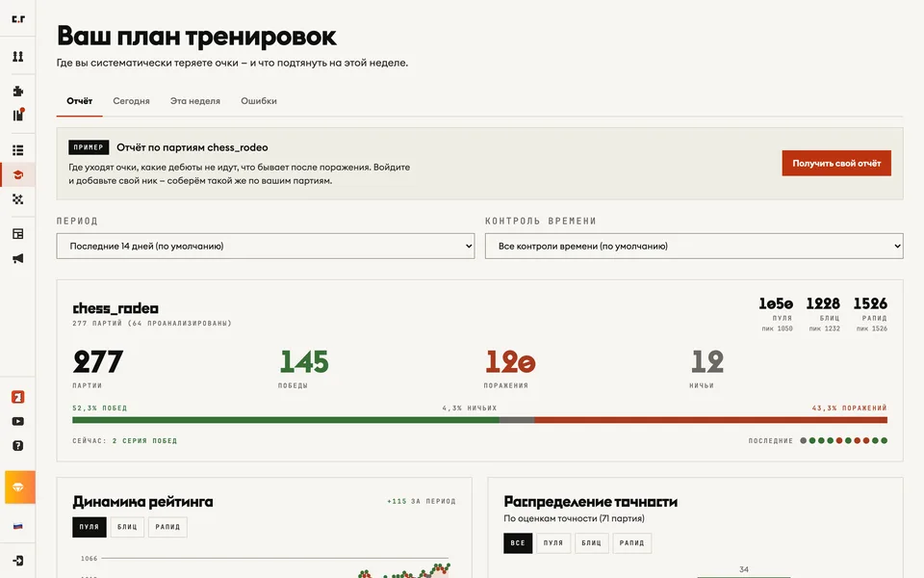The width and height of the screenshot is (924, 578).
Task: Select Блиц in Распределение точности
Action: point(592,542)
